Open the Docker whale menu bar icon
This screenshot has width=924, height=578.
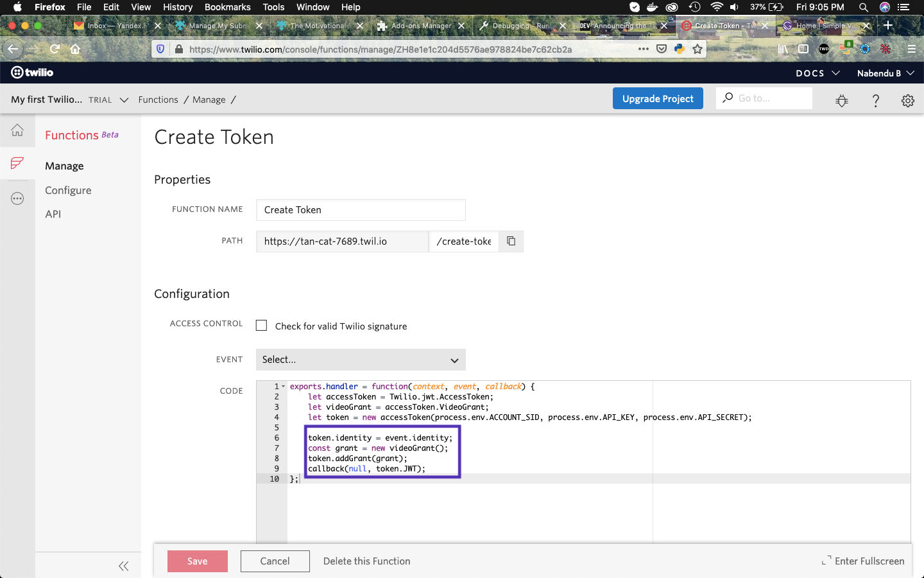(x=653, y=7)
